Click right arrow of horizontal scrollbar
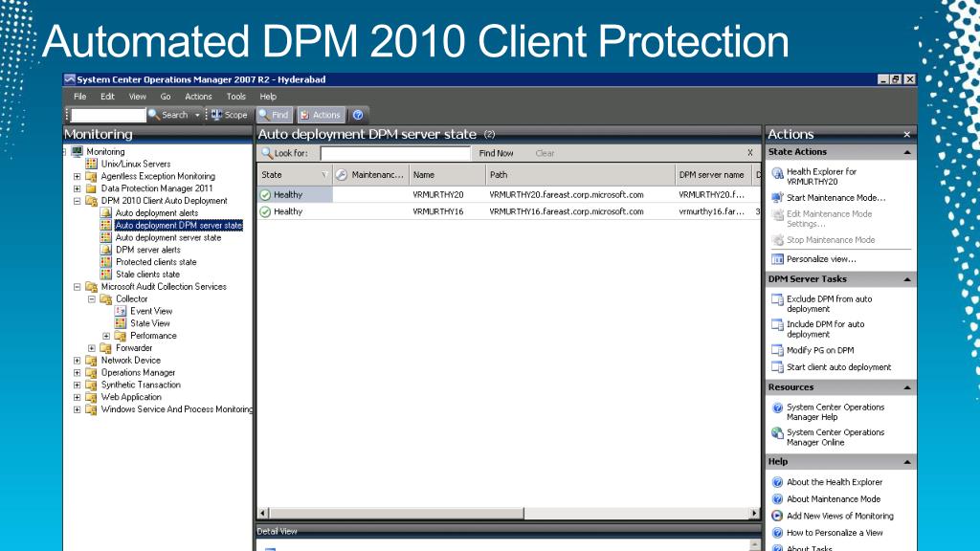 pos(754,514)
